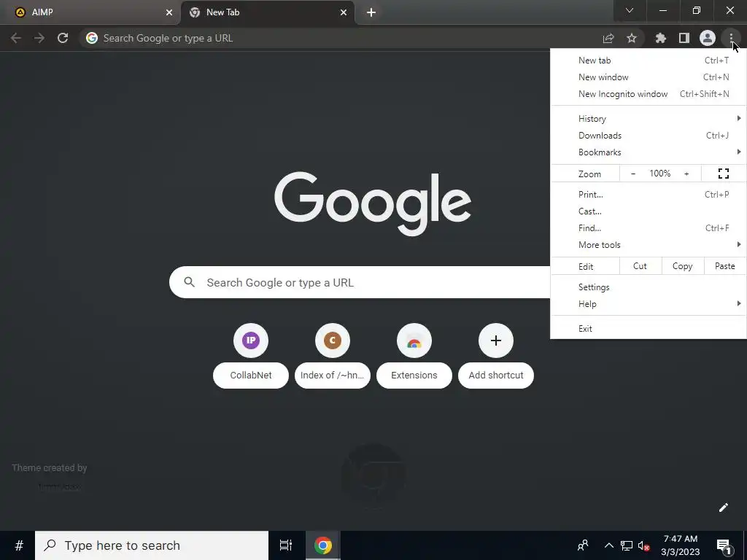Open the Index of /~hn shortcut
Viewport: 747px width, 560px height.
coord(333,356)
